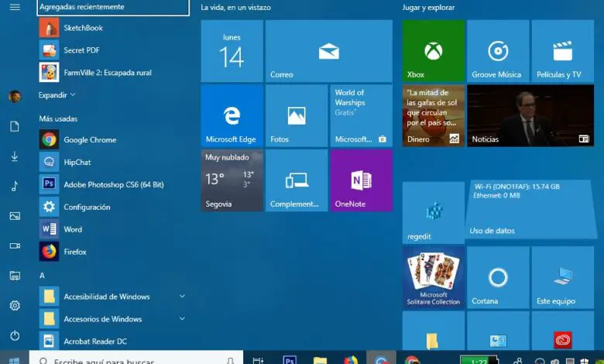Click the taskbar search box Escribe aquí
The height and width of the screenshot is (364, 604).
click(136, 358)
